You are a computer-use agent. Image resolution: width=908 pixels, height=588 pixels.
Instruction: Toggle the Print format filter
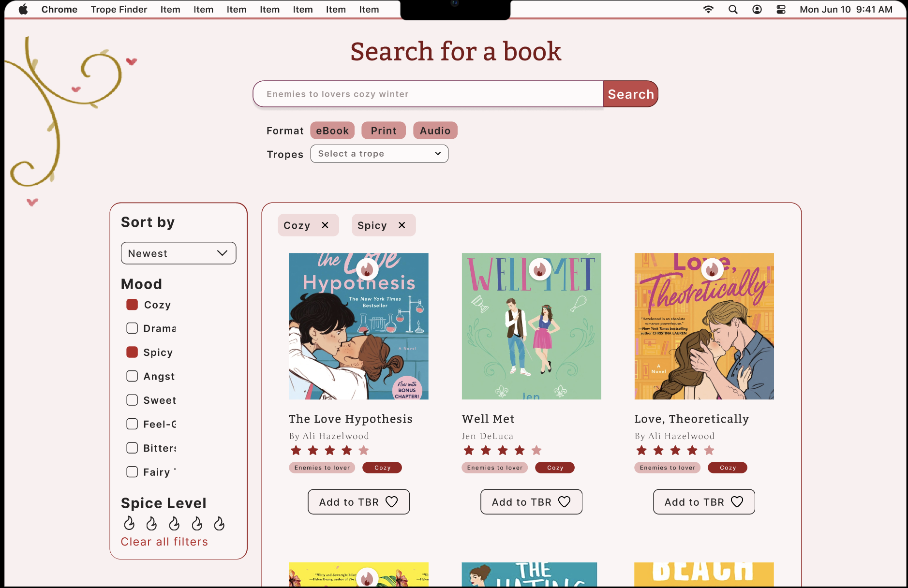pyautogui.click(x=384, y=131)
